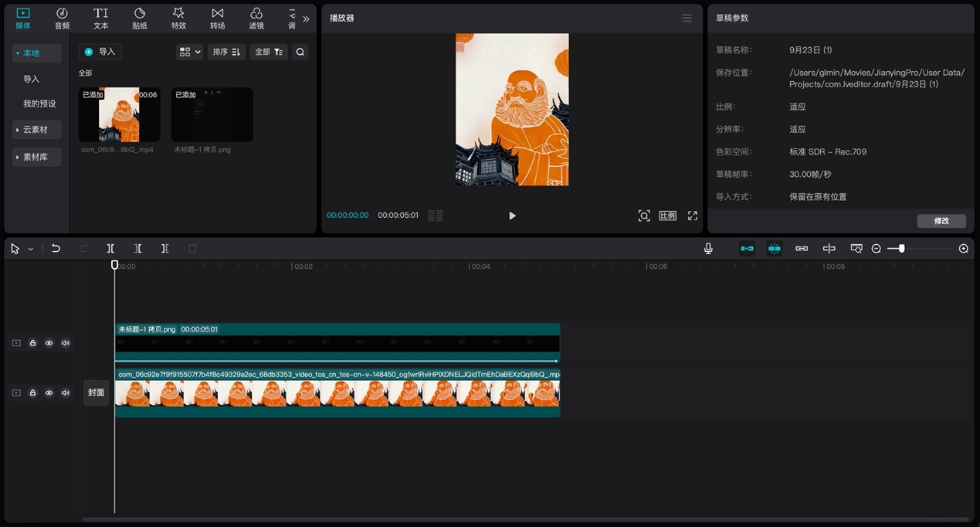Screen dimensions: 980x527
Task: Open the 比例 aspect ratio button
Action: pyautogui.click(x=668, y=216)
